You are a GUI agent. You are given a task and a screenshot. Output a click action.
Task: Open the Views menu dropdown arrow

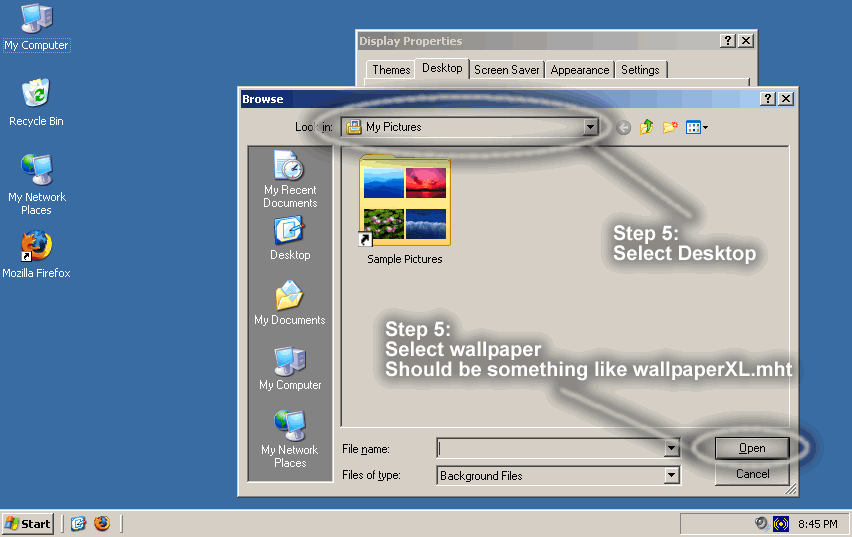tap(706, 127)
